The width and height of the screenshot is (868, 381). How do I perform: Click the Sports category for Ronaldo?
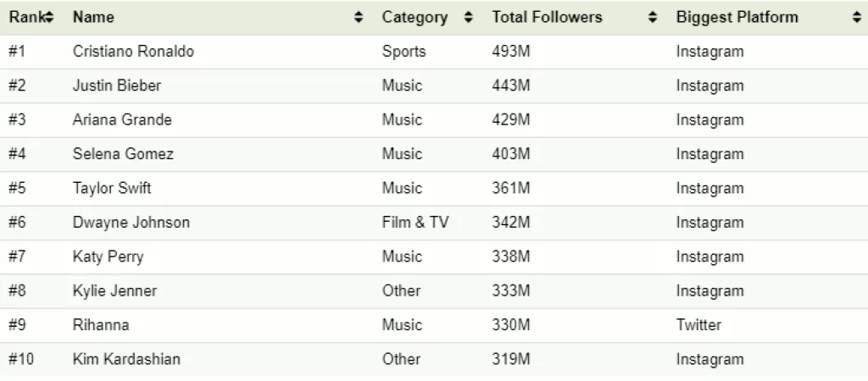(x=403, y=52)
